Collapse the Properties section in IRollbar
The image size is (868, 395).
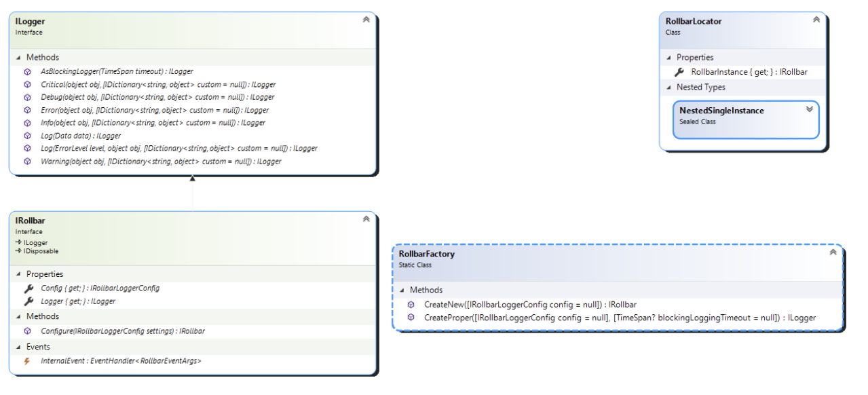18,274
